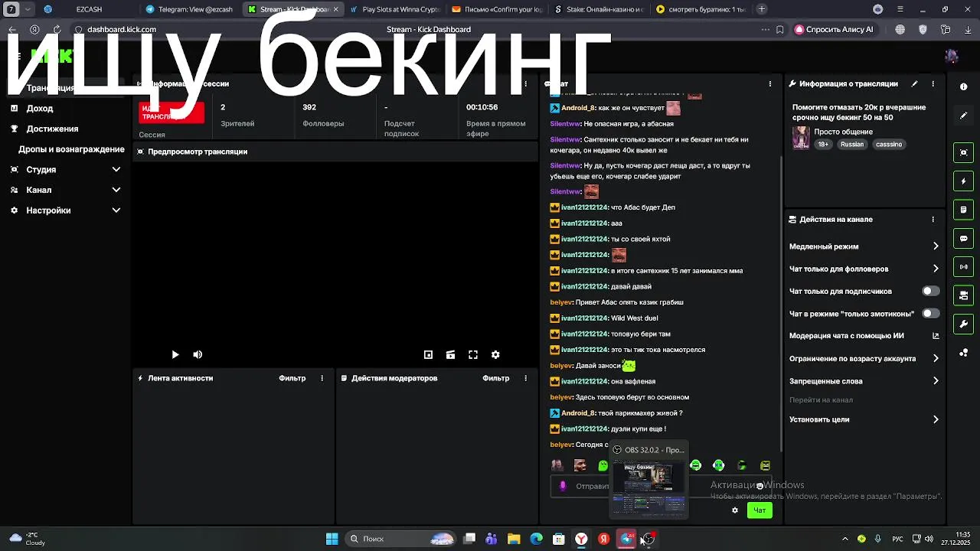Click the lightning bolt icon in right sidebar
Viewport: 980px width, 551px height.
pyautogui.click(x=963, y=181)
